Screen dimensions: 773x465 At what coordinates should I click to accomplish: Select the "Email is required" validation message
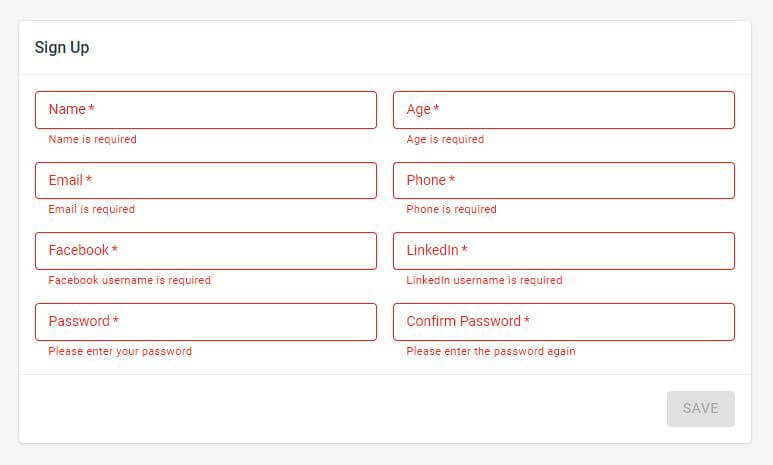point(91,210)
